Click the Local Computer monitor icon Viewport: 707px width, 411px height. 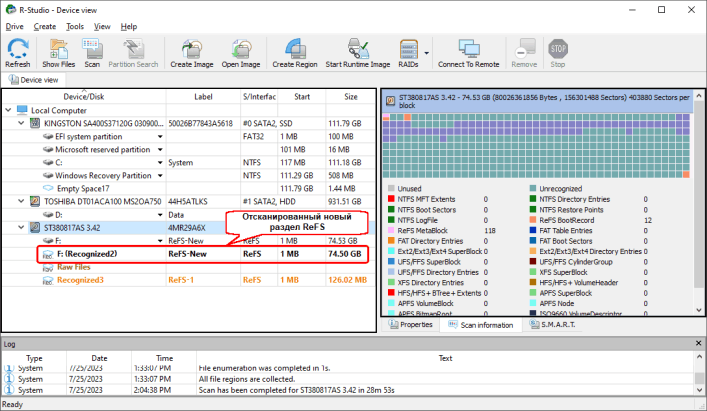(x=22, y=110)
